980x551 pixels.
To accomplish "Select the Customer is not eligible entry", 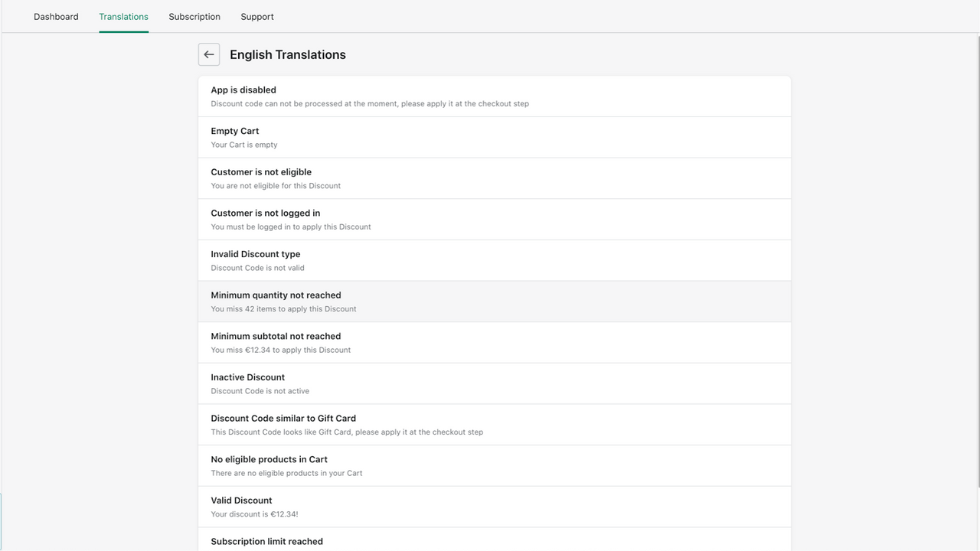I will [495, 178].
